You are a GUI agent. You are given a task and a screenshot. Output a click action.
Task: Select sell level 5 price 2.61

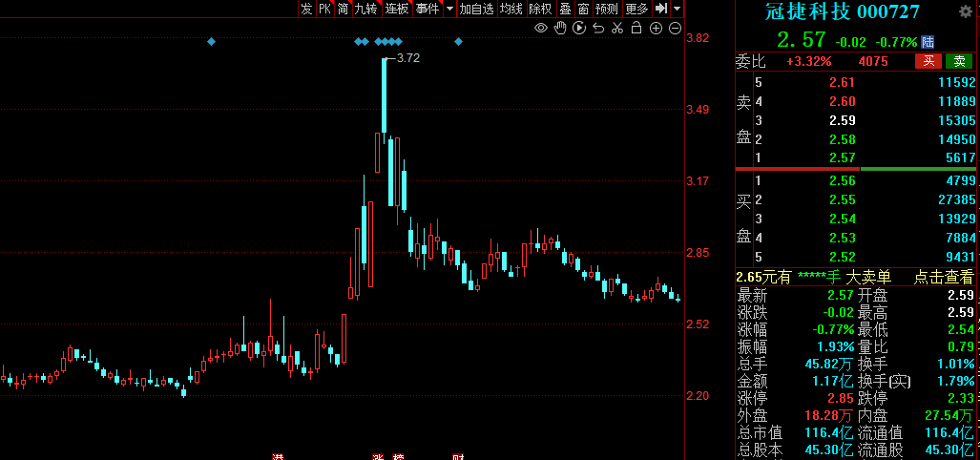(842, 82)
